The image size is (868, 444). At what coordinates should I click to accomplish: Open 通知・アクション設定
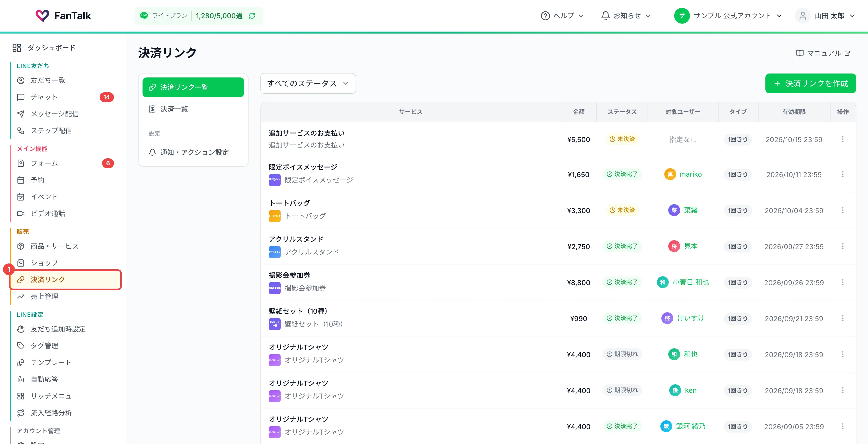(x=193, y=152)
